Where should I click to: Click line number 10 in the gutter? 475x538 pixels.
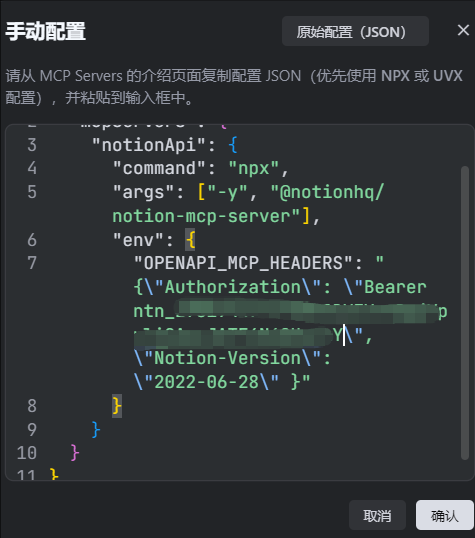pos(27,453)
